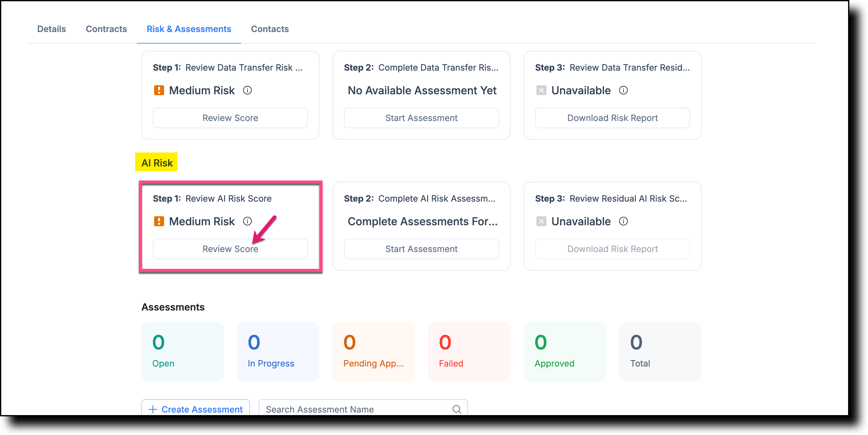Click 'Step 3: Review Residual AI Risk Sc...' title
The width and height of the screenshot is (868, 435).
[x=611, y=198]
